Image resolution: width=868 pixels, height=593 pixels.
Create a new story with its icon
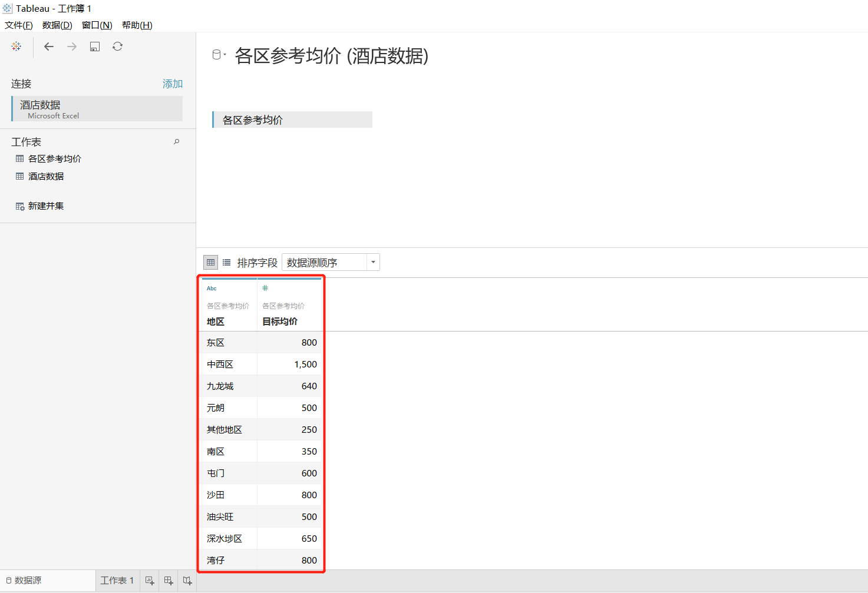(x=187, y=581)
